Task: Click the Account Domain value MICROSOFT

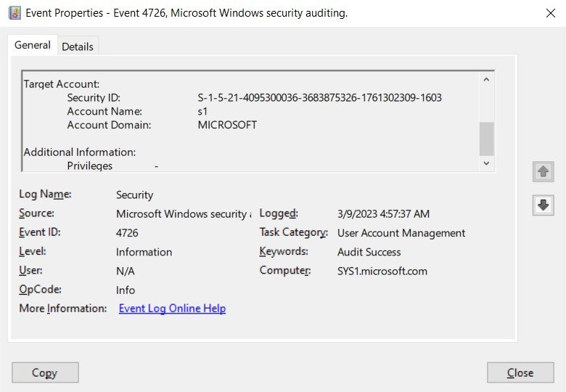Action: 227,125
